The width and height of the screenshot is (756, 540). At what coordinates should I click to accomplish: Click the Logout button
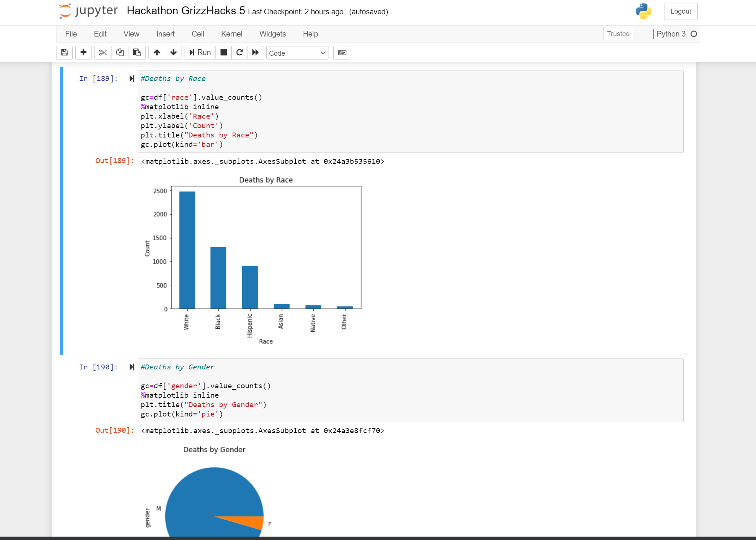tap(680, 11)
